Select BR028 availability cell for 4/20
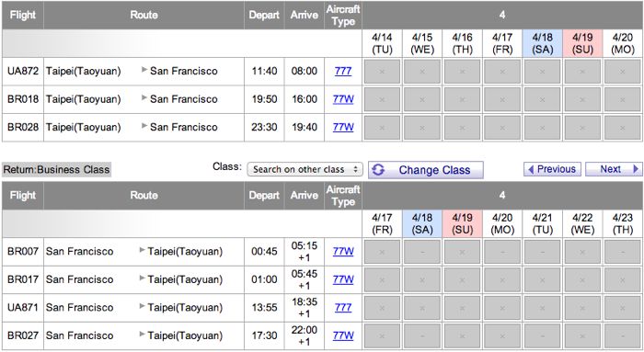This screenshot has height=352, width=644. coord(623,128)
